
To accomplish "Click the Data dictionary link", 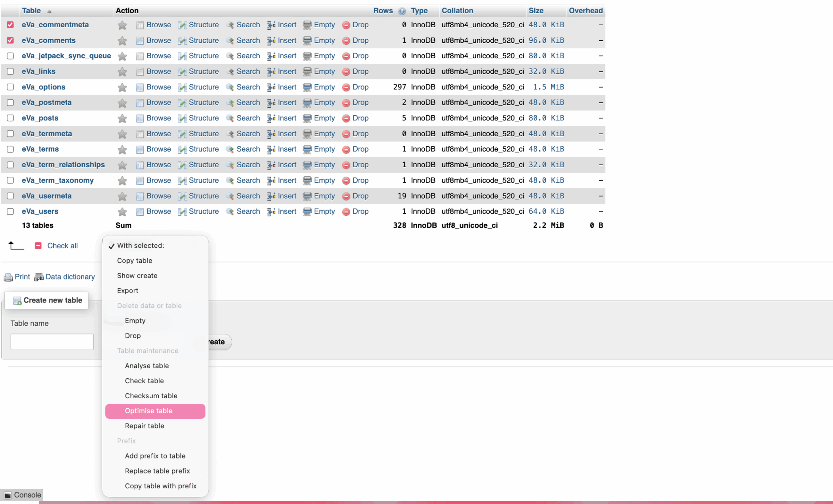I will point(70,277).
